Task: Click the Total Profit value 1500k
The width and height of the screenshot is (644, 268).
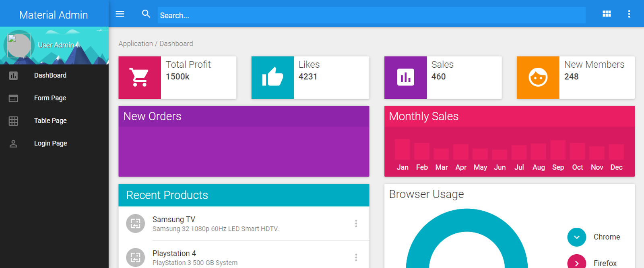Action: pyautogui.click(x=178, y=77)
